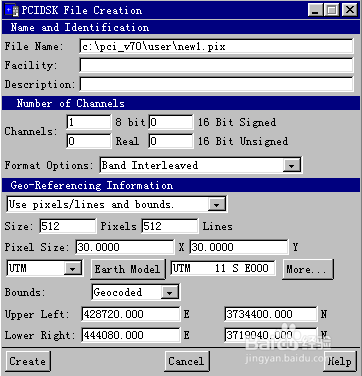Image resolution: width=362 pixels, height=376 pixels.
Task: Click the 'UTM 11 S E000' projection field
Action: [x=223, y=268]
